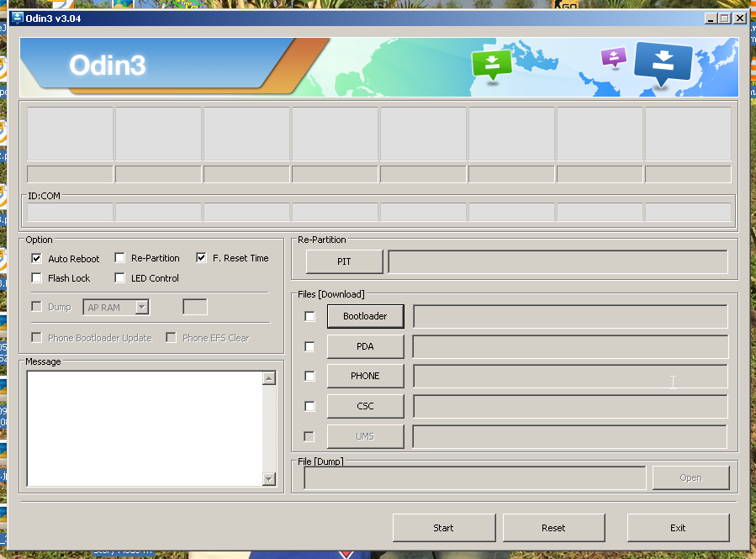
Task: Enable the Re-Partition option
Action: tap(119, 258)
